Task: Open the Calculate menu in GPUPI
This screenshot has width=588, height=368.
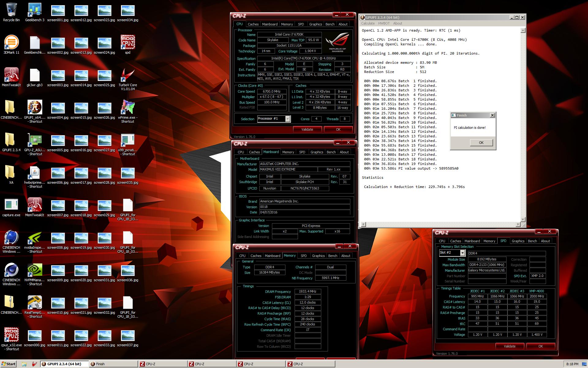Action: (x=368, y=23)
